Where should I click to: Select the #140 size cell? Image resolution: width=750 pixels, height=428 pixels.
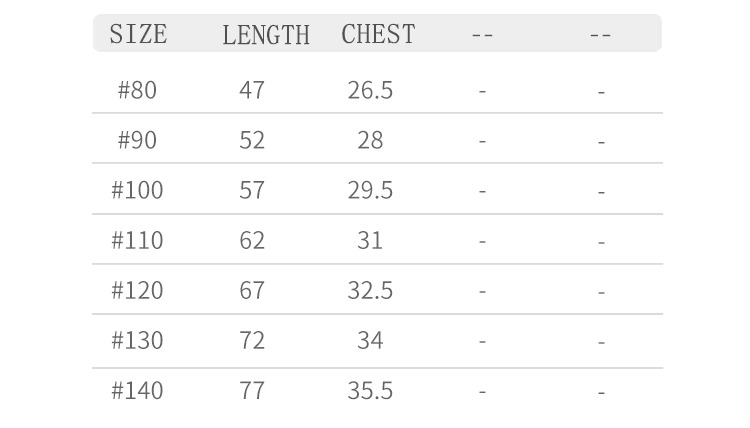click(x=137, y=390)
